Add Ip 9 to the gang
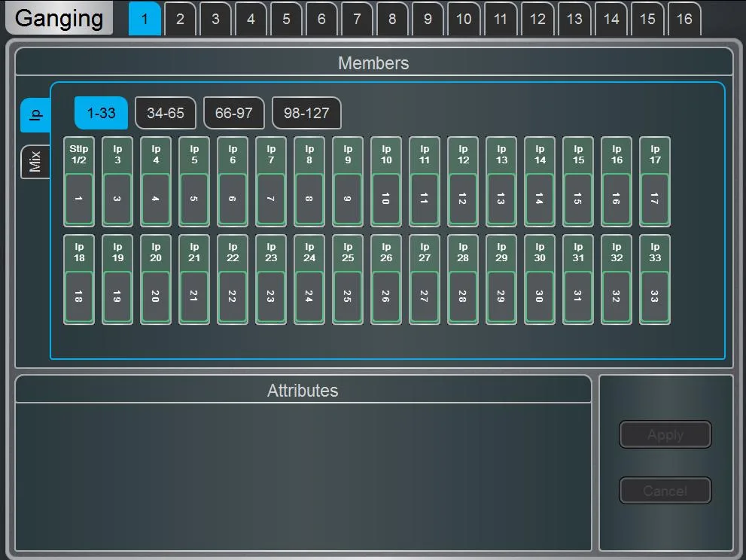The height and width of the screenshot is (560, 746). [x=348, y=181]
